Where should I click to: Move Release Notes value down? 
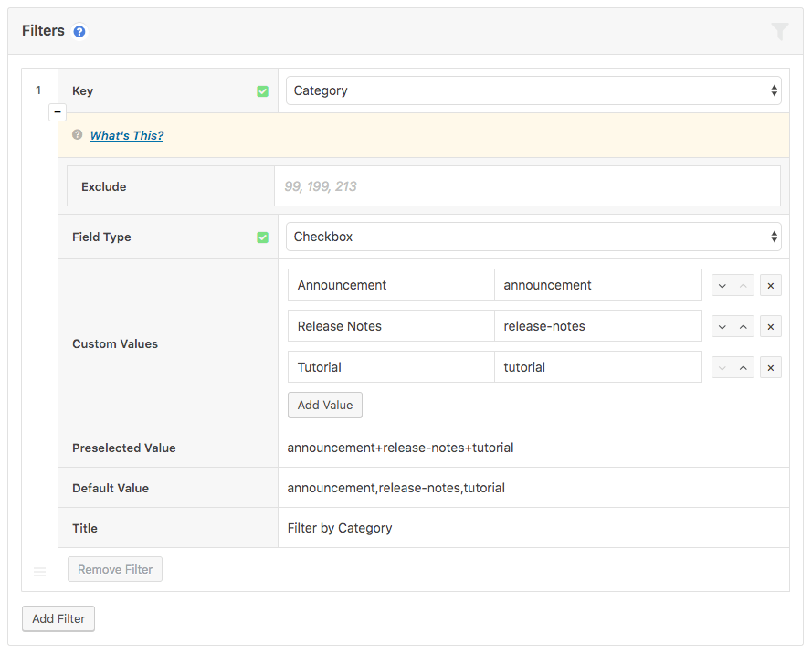coord(722,327)
